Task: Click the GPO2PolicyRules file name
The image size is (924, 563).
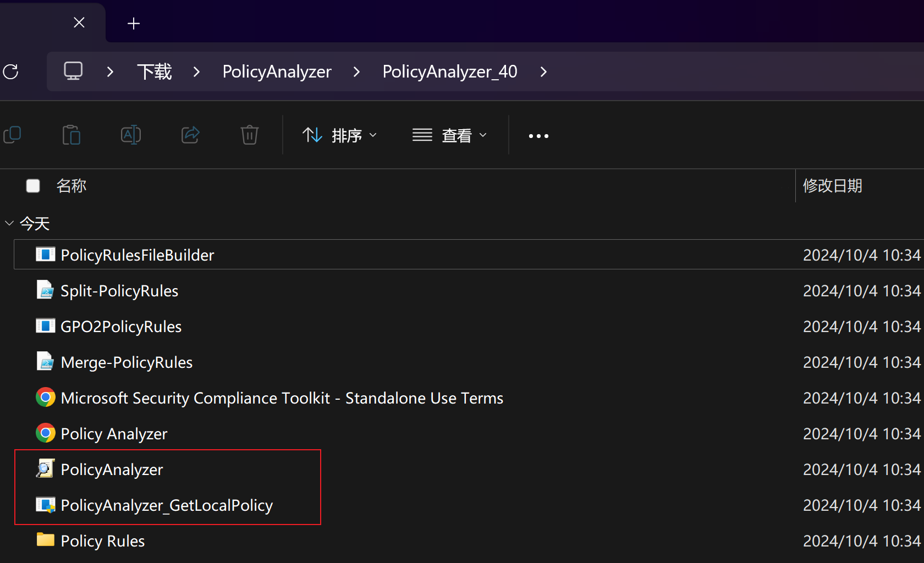Action: click(x=121, y=327)
